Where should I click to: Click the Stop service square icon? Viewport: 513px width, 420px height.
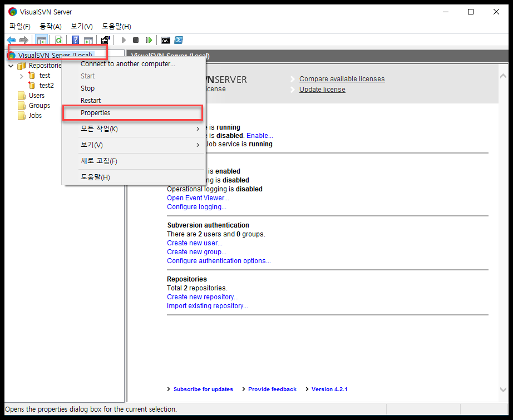coord(136,40)
